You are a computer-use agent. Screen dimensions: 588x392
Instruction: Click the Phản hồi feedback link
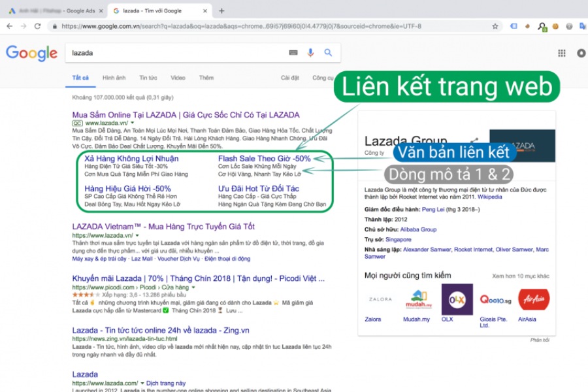click(x=540, y=340)
